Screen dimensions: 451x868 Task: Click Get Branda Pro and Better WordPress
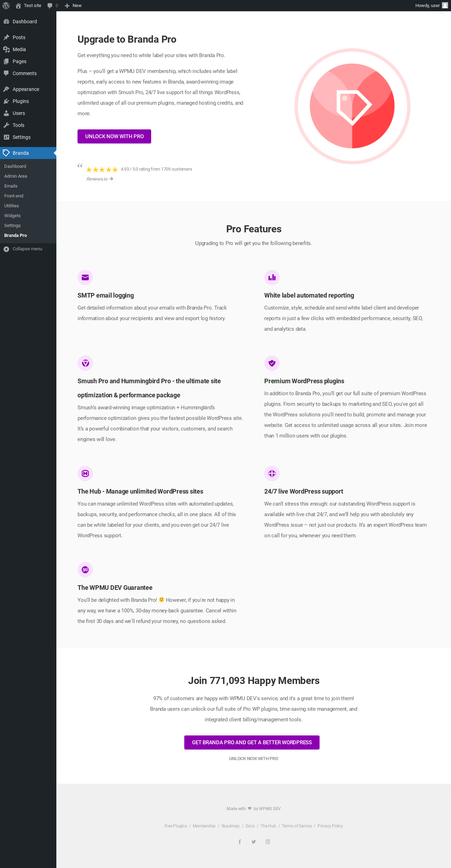[x=252, y=742]
